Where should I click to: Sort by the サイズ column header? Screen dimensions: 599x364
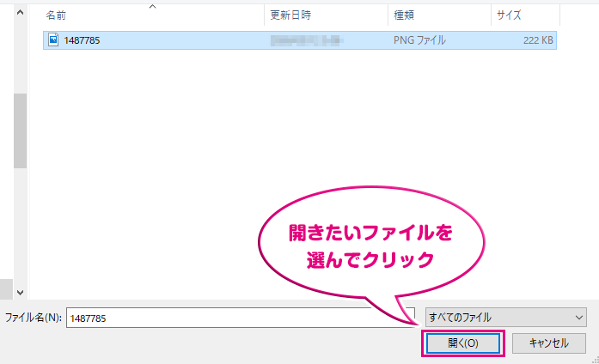[509, 15]
